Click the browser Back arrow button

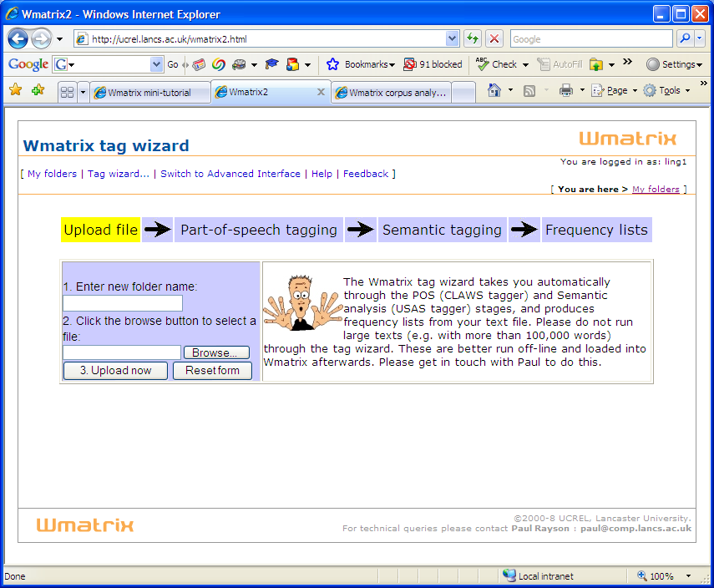click(18, 38)
